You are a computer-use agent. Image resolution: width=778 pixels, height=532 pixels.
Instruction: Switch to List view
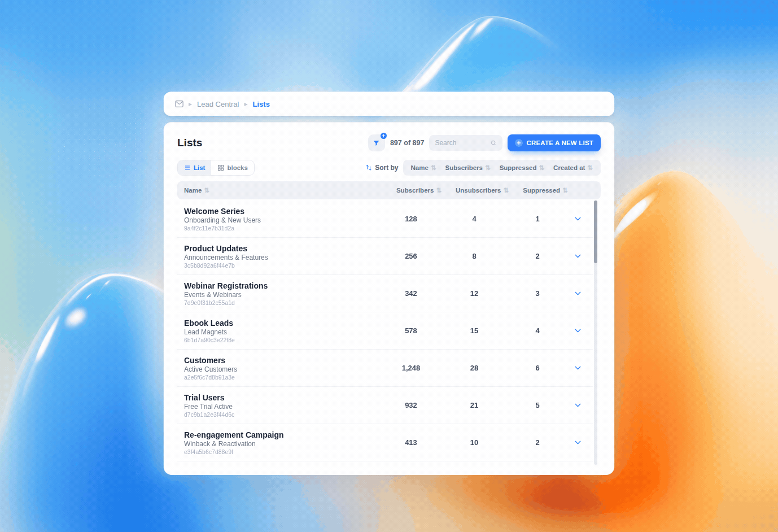(195, 168)
